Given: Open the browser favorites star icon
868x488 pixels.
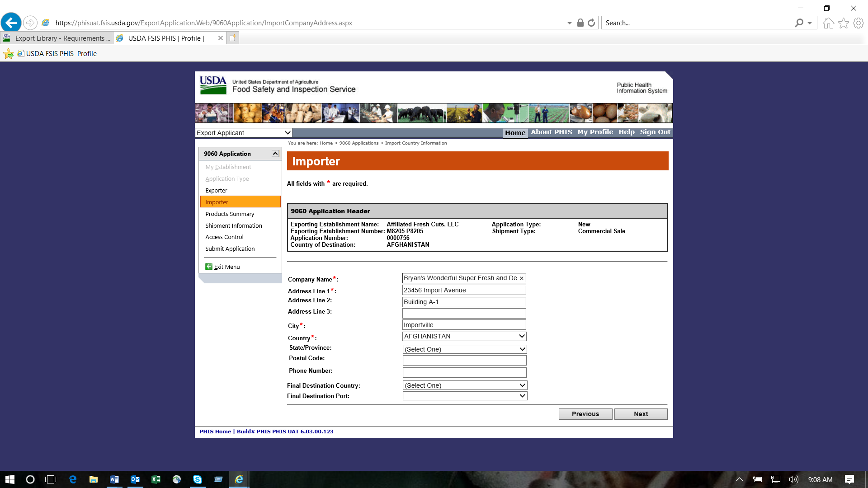Looking at the screenshot, I should 843,23.
